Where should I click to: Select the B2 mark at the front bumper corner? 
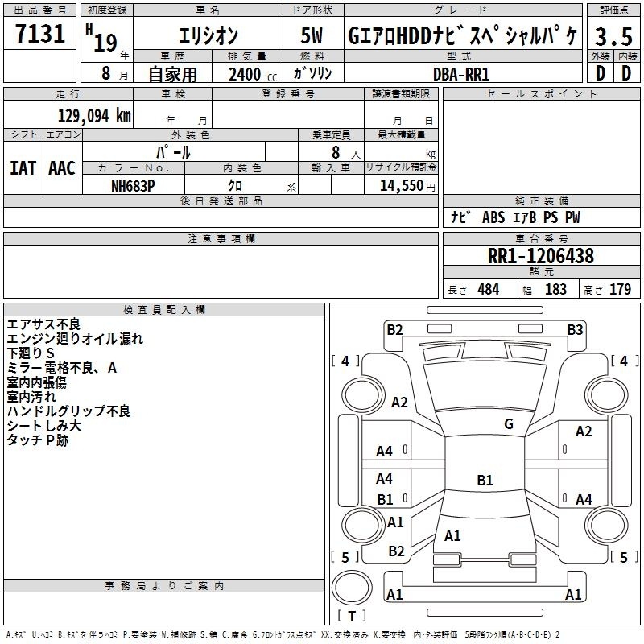pyautogui.click(x=394, y=329)
